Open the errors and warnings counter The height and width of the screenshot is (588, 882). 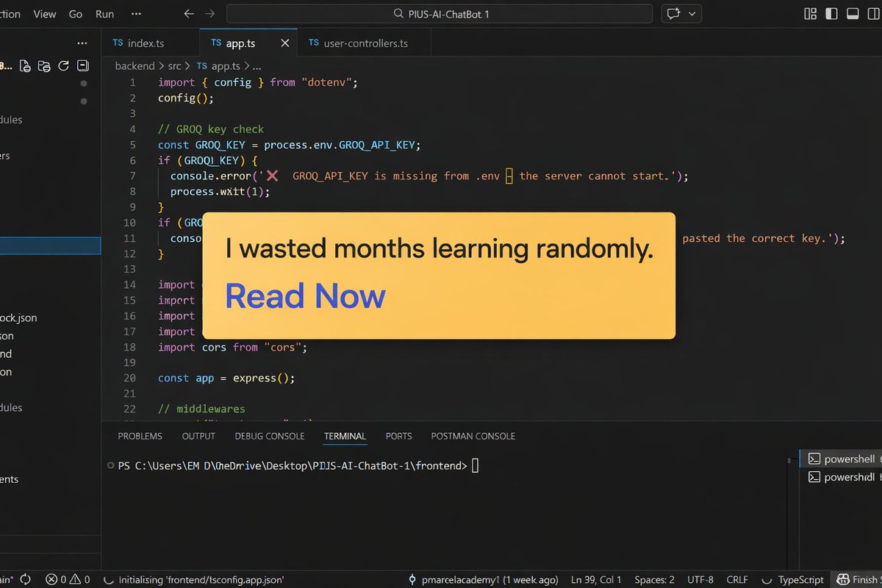coord(68,579)
